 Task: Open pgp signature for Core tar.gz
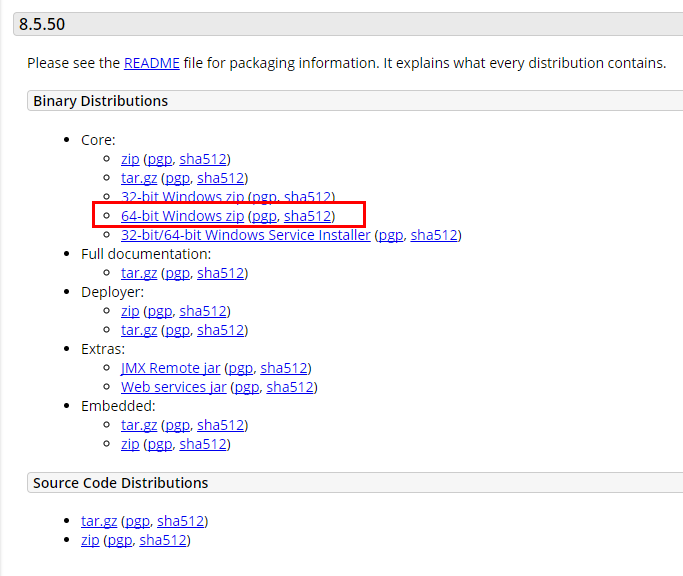point(177,178)
